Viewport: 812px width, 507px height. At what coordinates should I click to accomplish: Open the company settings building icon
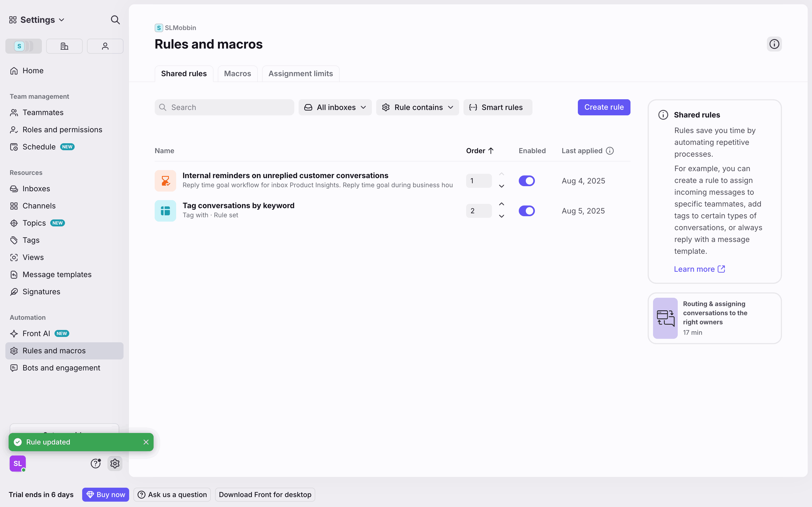coord(64,46)
